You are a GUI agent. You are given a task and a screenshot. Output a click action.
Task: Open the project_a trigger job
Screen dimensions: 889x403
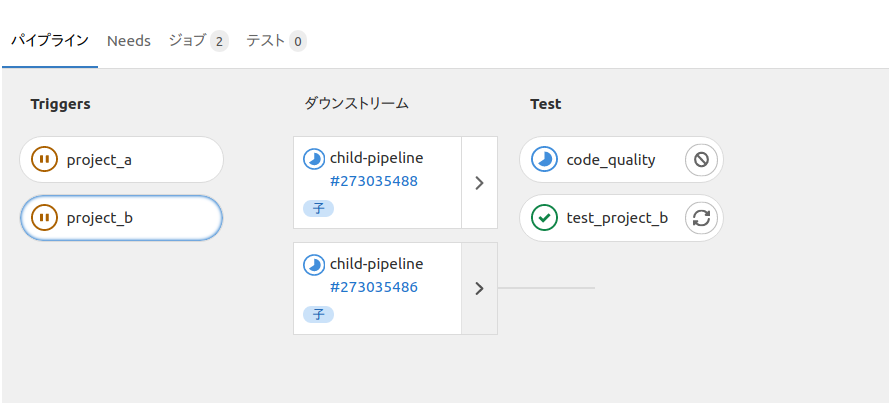pyautogui.click(x=121, y=160)
